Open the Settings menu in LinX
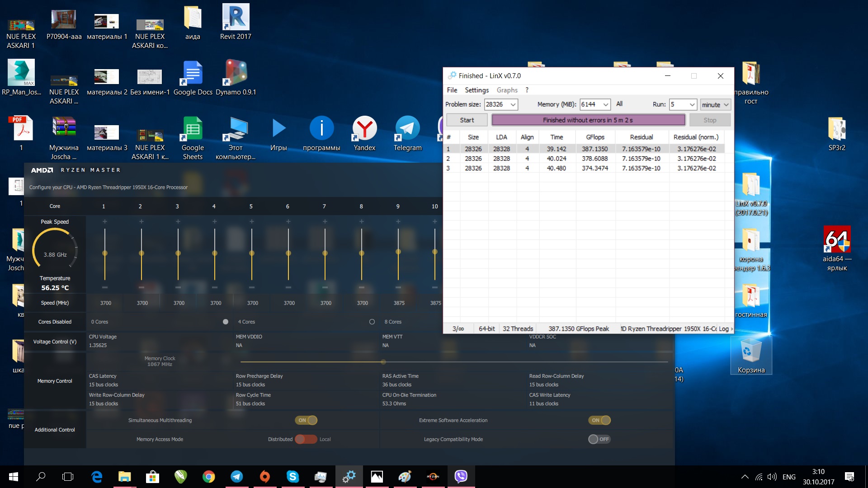 click(476, 90)
